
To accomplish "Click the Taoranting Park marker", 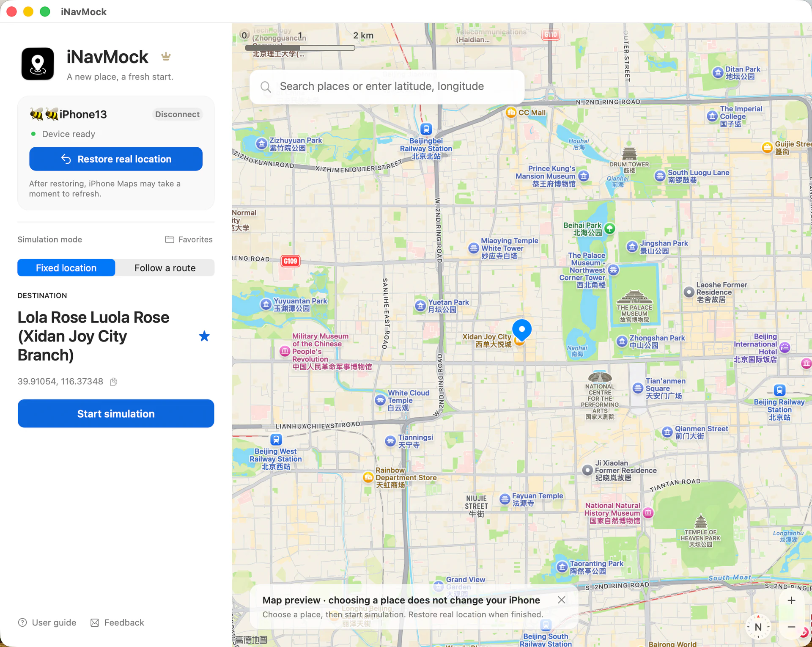I will (562, 567).
